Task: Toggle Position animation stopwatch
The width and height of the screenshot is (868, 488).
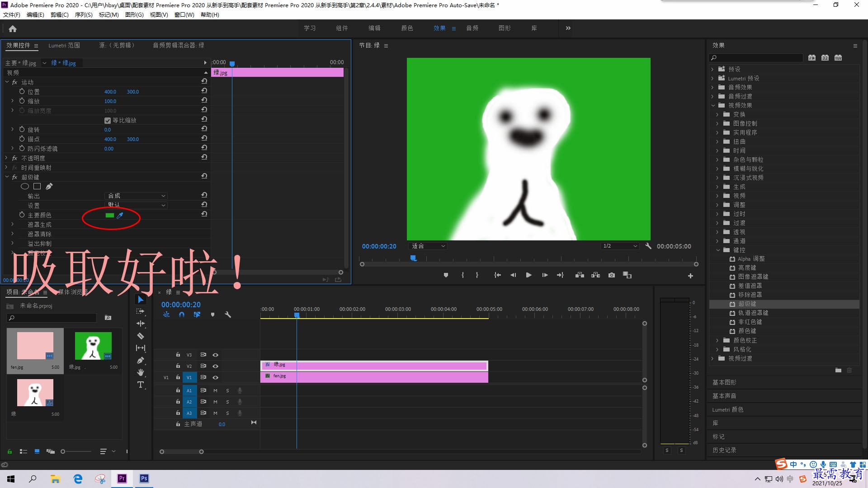Action: click(22, 91)
